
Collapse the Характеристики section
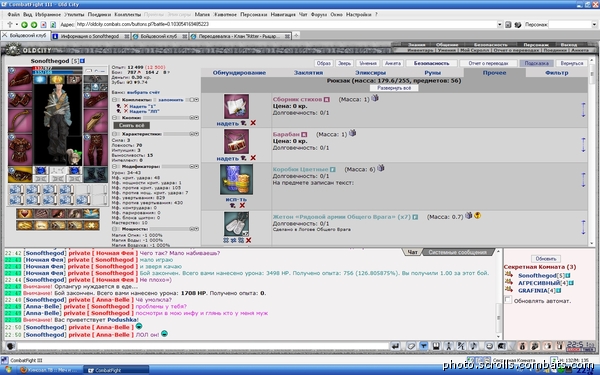pyautogui.click(x=114, y=134)
